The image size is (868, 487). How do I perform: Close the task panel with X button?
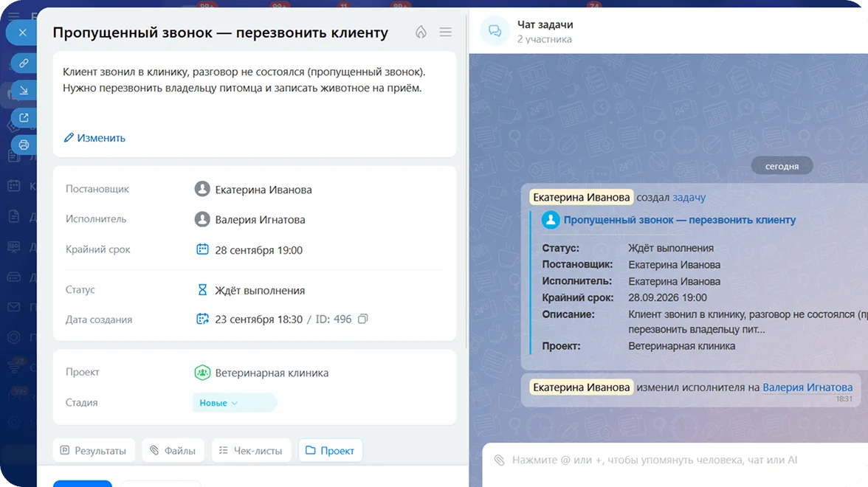(x=23, y=32)
